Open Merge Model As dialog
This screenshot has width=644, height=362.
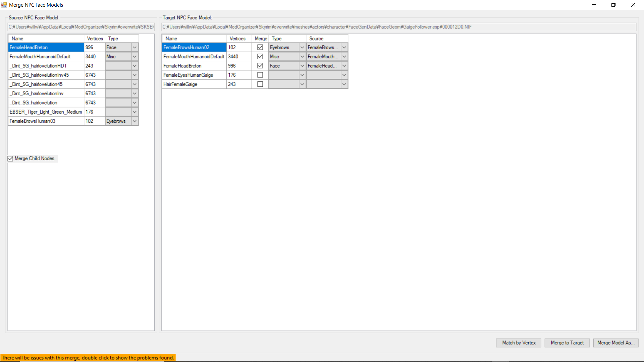tap(615, 343)
